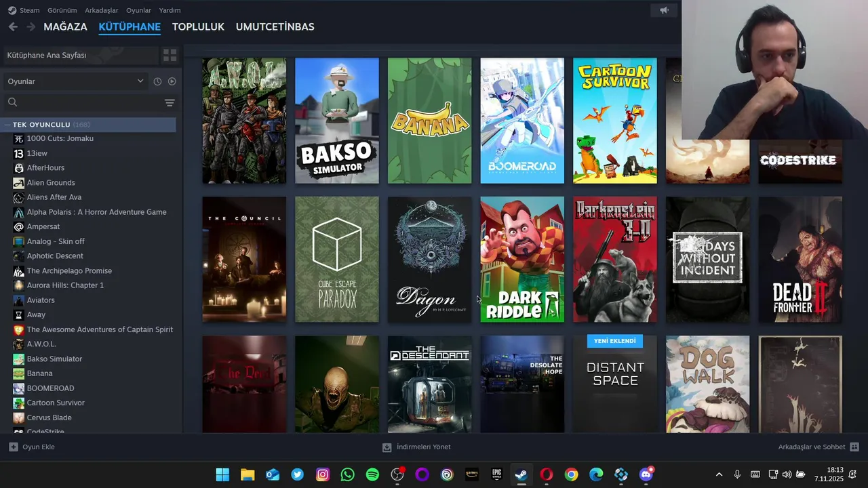The image size is (868, 488).
Task: Open the Görünüm menu
Action: point(62,10)
